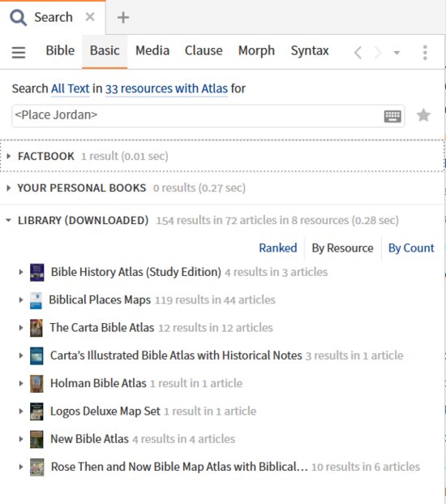Expand YOUR PERSONAL BOOKS section
446x504 pixels.
(x=9, y=188)
